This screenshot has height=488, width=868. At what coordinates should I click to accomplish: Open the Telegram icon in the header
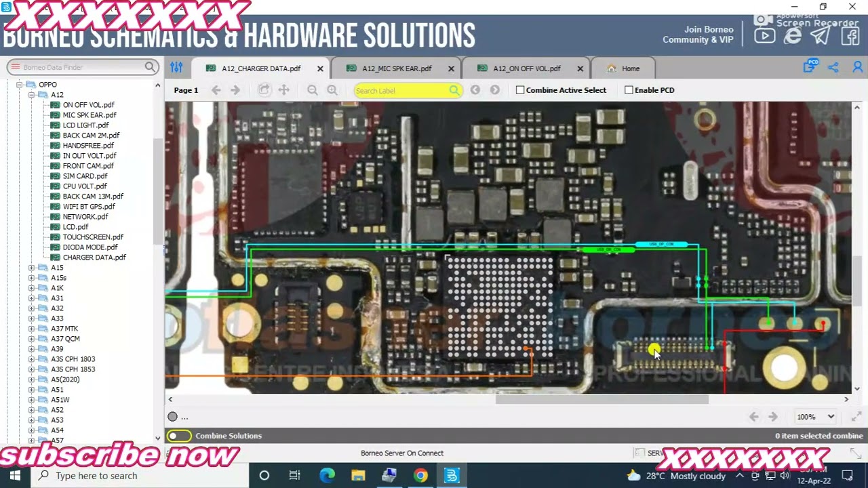pyautogui.click(x=821, y=36)
